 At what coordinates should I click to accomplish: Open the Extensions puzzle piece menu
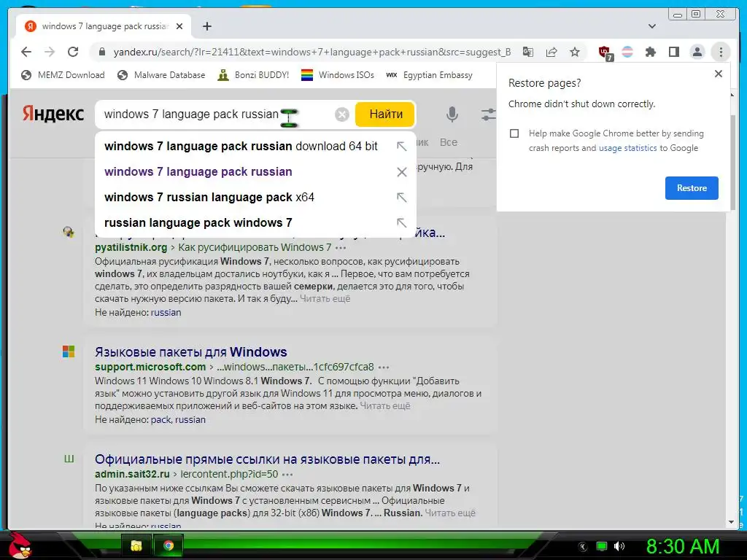click(650, 52)
